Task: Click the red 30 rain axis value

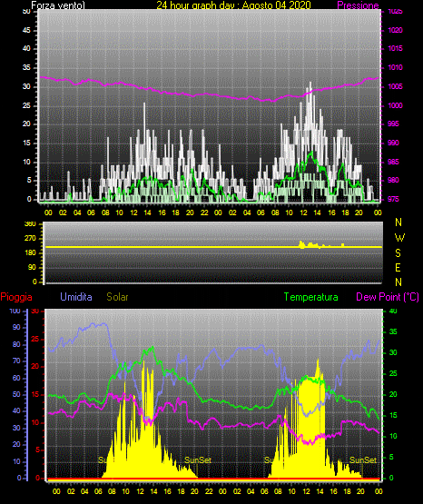Action: tap(34, 311)
